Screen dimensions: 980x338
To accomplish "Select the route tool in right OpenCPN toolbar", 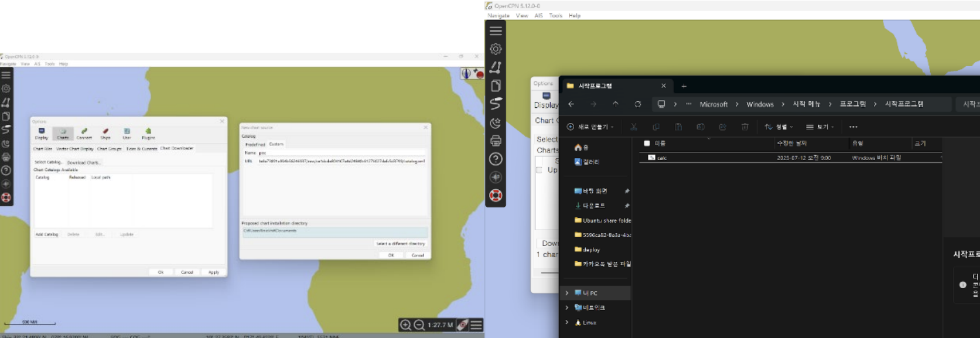I will (x=496, y=67).
